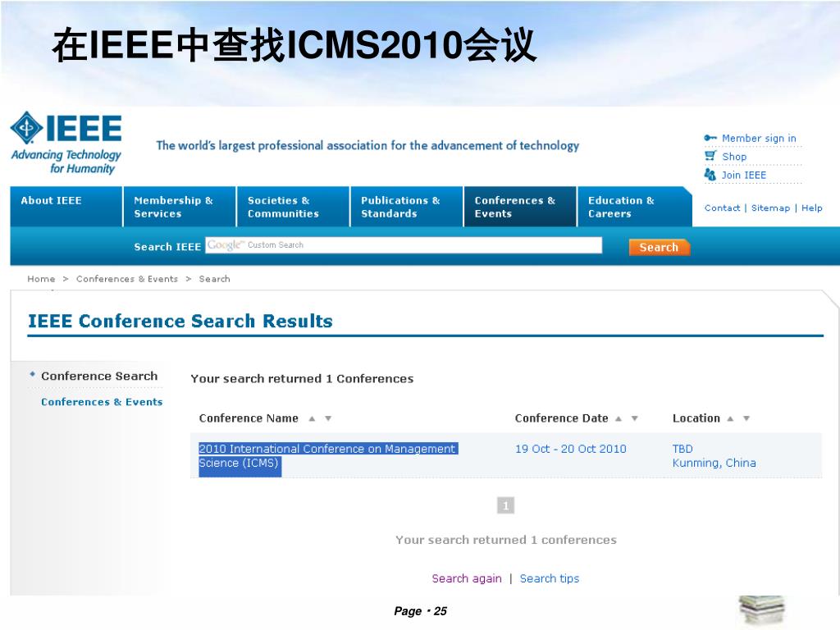Open Publications & Standards menu
This screenshot has height=630, width=840.
click(x=407, y=206)
